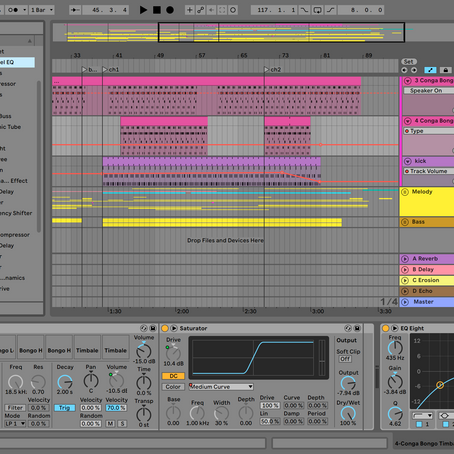Toggle the Loop switch

pyautogui.click(x=317, y=10)
